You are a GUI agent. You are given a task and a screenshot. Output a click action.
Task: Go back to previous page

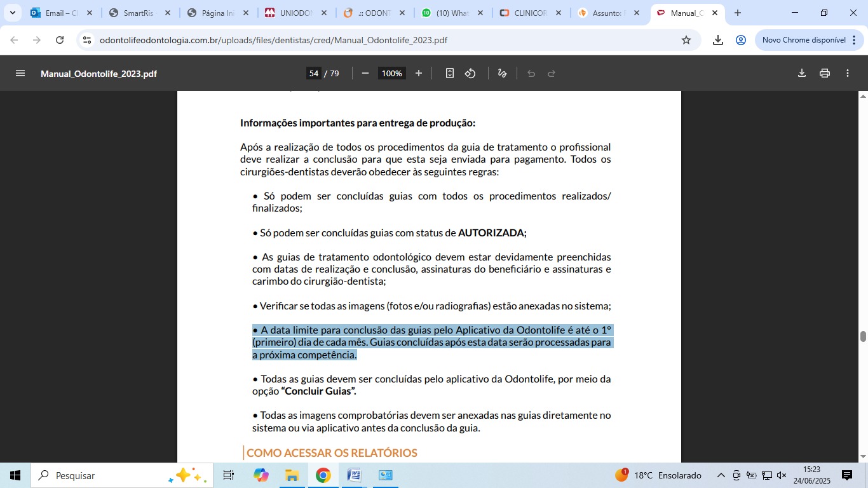click(x=14, y=40)
